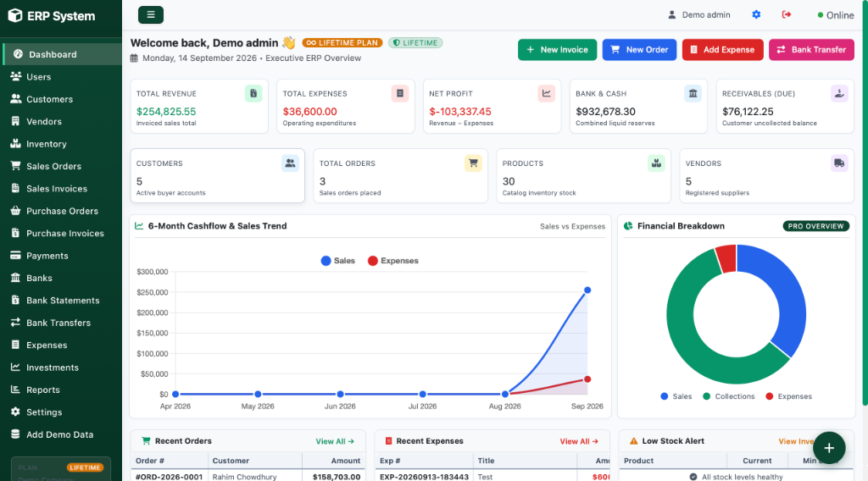Click the red Expenses doughnut segment
This screenshot has height=481, width=868.
[726, 258]
